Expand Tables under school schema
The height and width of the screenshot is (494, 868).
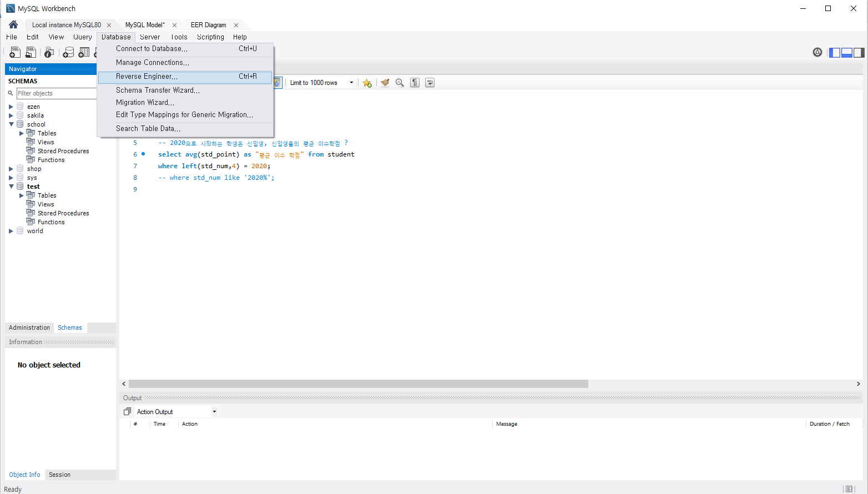point(22,133)
